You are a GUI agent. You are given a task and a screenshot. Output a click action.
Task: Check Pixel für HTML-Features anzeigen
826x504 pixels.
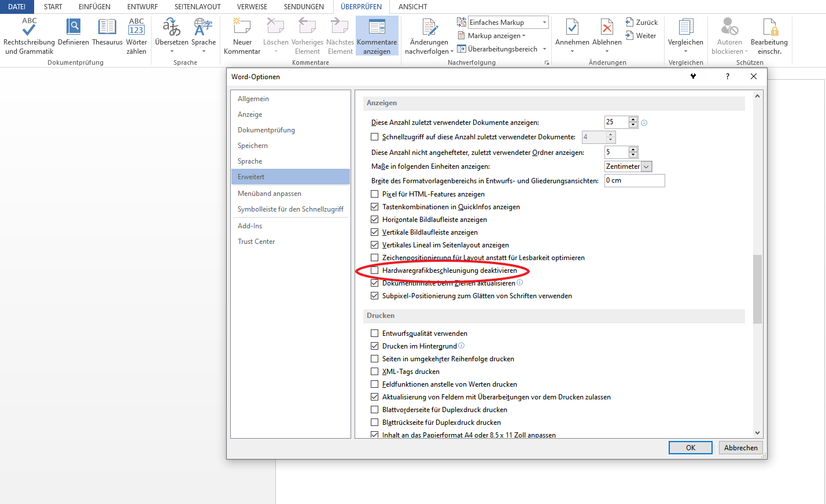pyautogui.click(x=375, y=194)
